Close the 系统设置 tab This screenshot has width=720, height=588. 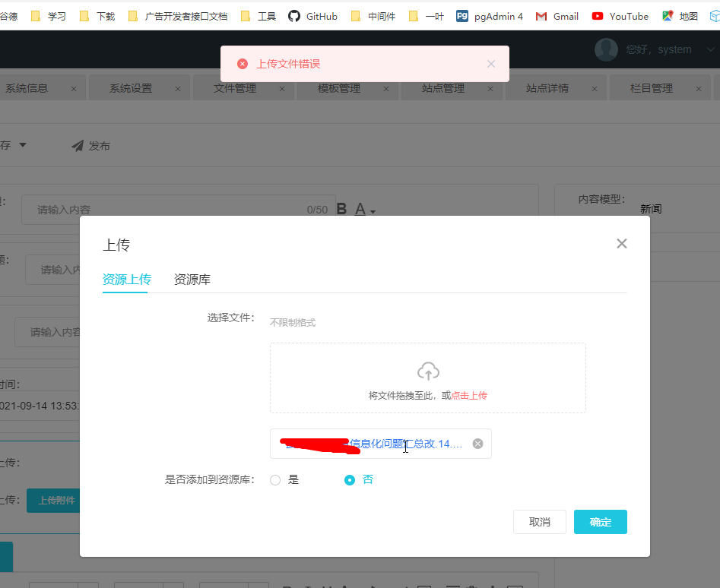tap(178, 88)
